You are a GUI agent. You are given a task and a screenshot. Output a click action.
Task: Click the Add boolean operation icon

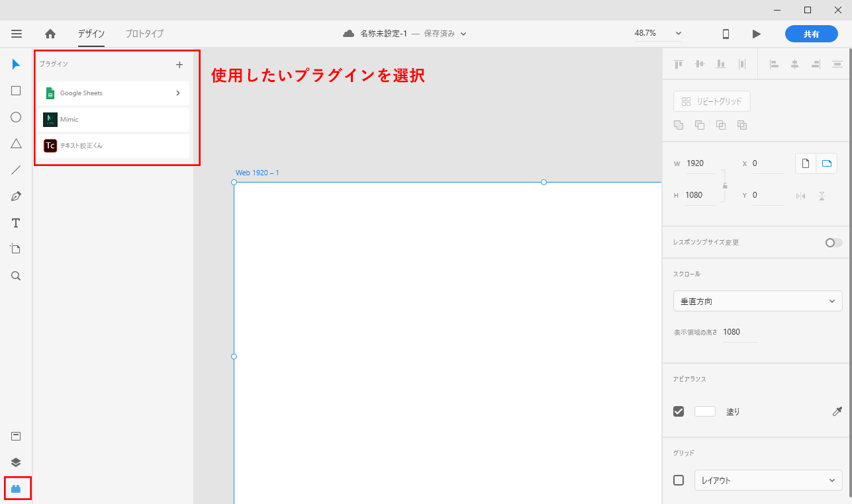(679, 125)
